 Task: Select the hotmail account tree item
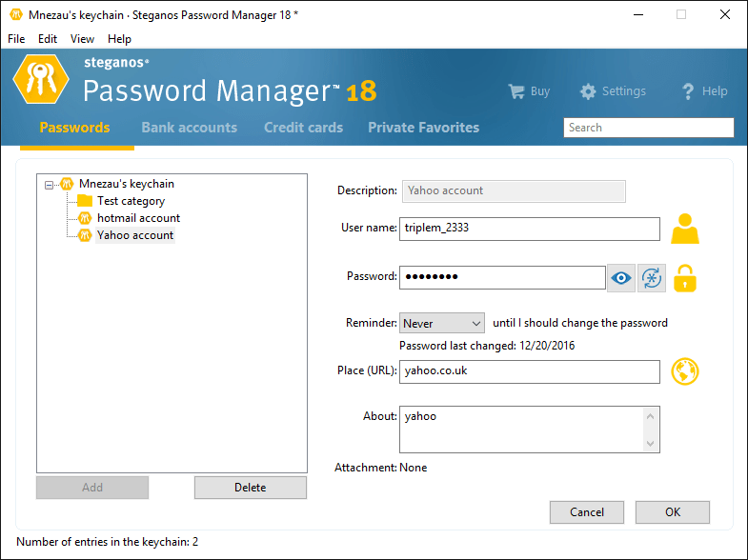pos(138,218)
